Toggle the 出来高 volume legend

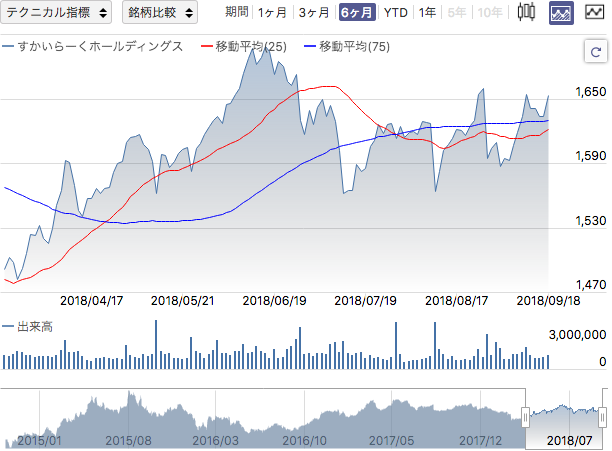pos(27,327)
